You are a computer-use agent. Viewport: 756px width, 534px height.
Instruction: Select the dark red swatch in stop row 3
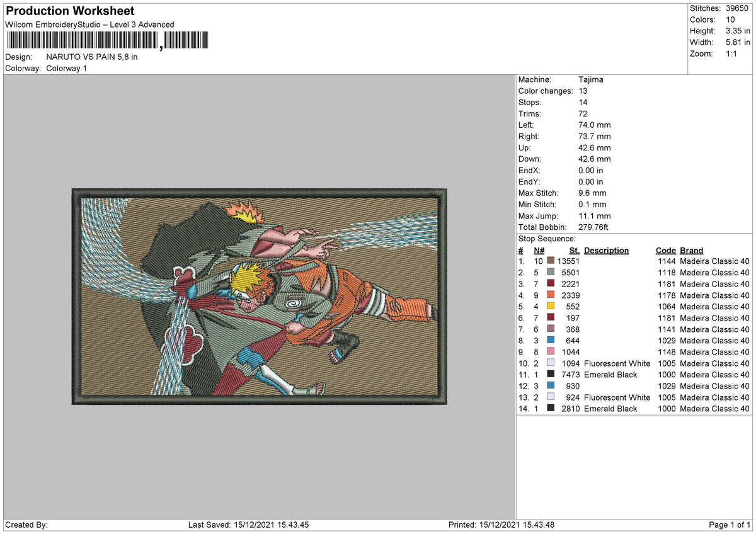pyautogui.click(x=551, y=284)
